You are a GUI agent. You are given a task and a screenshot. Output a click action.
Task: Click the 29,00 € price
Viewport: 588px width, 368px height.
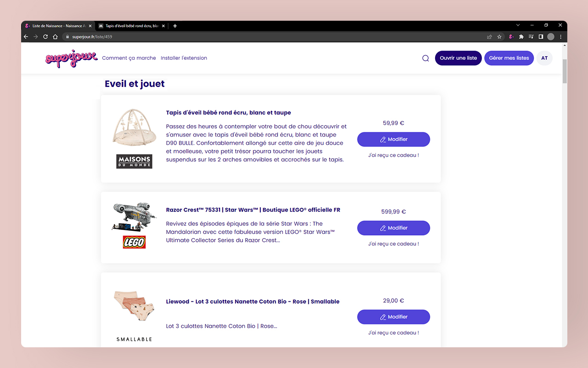click(x=394, y=301)
